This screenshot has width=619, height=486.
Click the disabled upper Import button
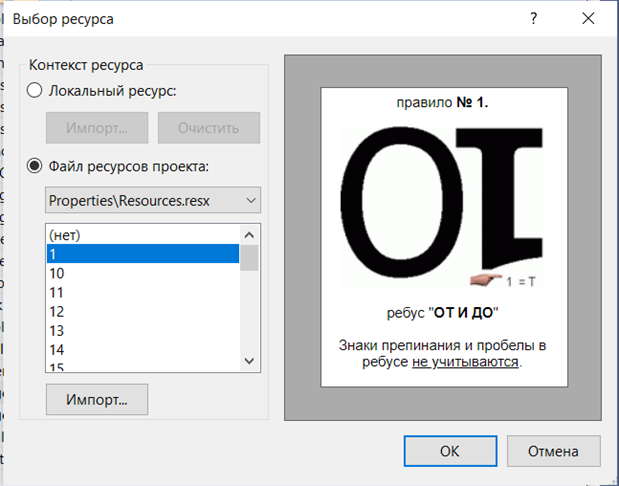pos(96,128)
